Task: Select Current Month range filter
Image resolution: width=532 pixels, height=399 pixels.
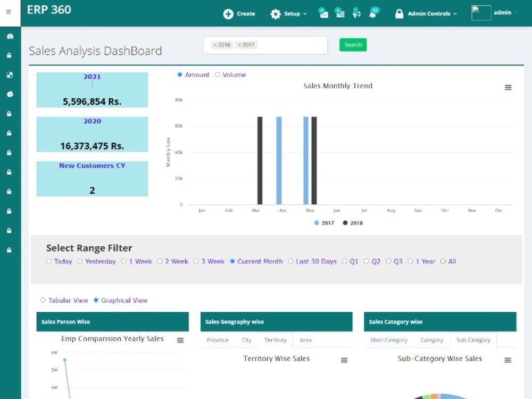Action: 232,261
